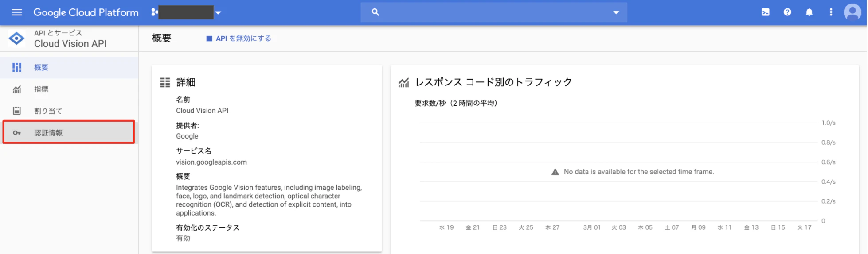
Task: Click the レスポンス コード別のトラフィック heading
Action: (494, 82)
